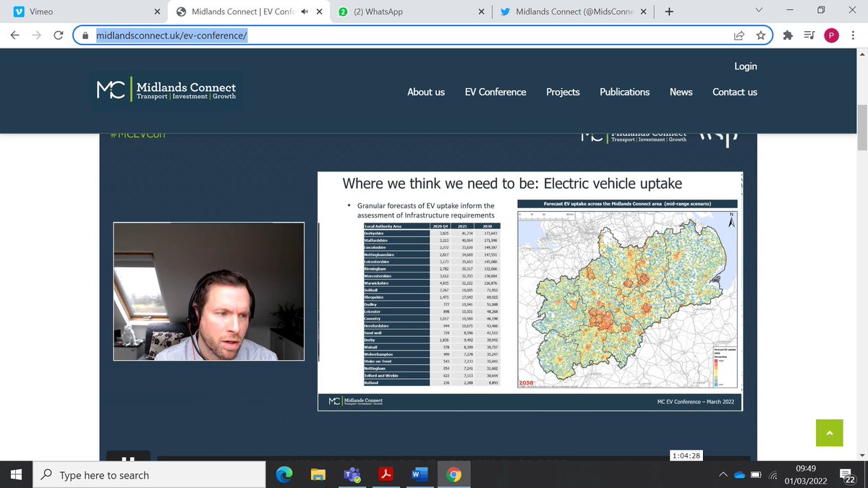Click the Windows taskbar search box
Screen dimensions: 868x488
(x=150, y=475)
